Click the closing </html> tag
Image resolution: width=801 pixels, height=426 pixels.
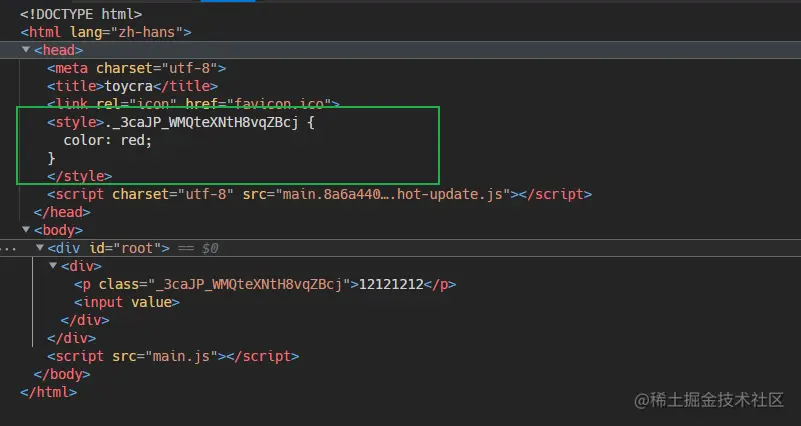pyautogui.click(x=49, y=392)
